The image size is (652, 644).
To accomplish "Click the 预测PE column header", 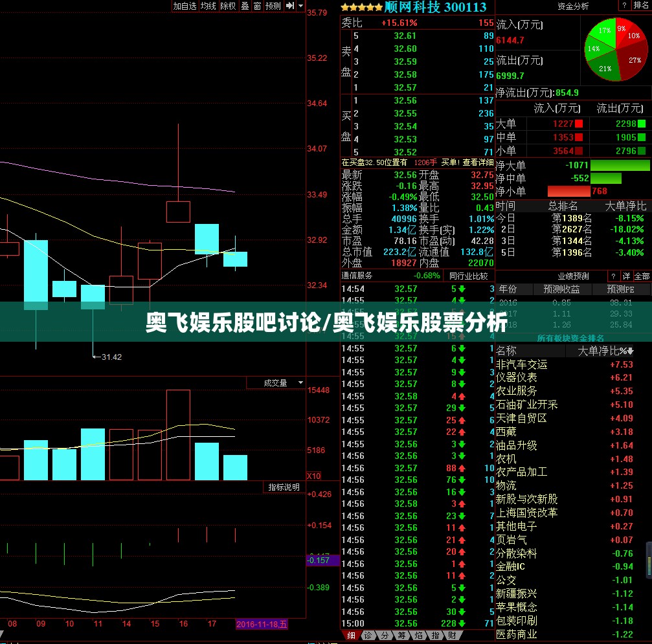I will 620,289.
